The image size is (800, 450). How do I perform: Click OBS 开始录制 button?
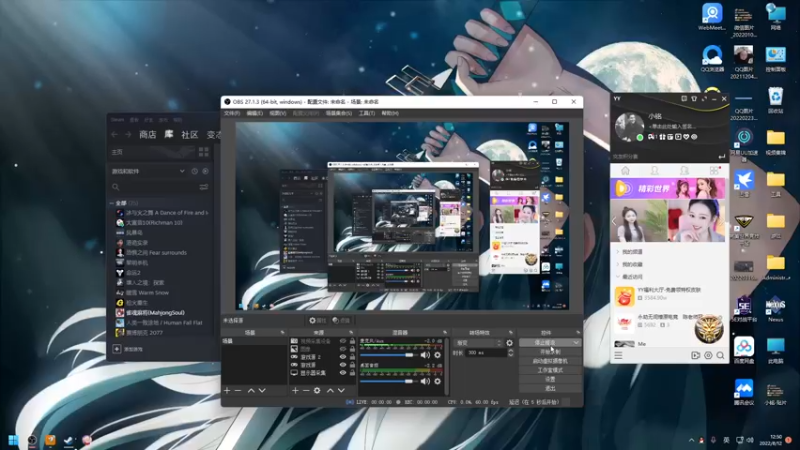coord(550,352)
